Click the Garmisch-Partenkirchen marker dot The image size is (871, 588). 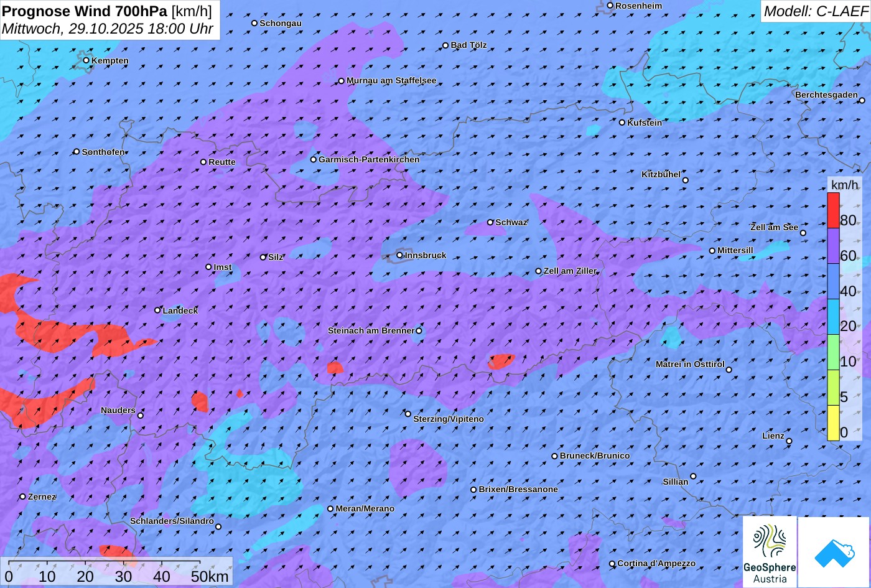coord(314,159)
